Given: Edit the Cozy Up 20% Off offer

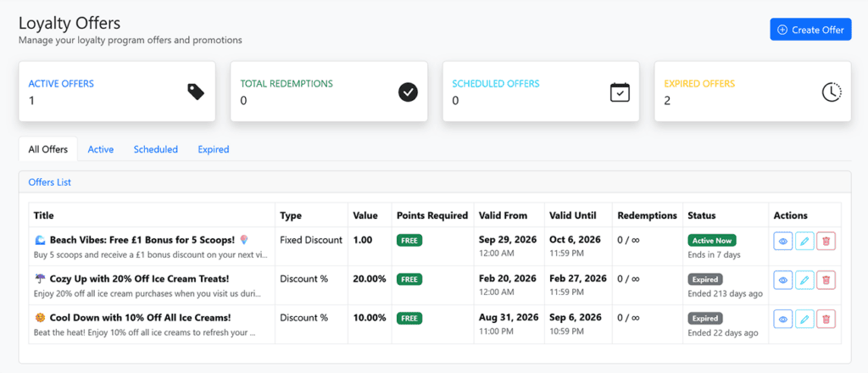Looking at the screenshot, I should [804, 280].
